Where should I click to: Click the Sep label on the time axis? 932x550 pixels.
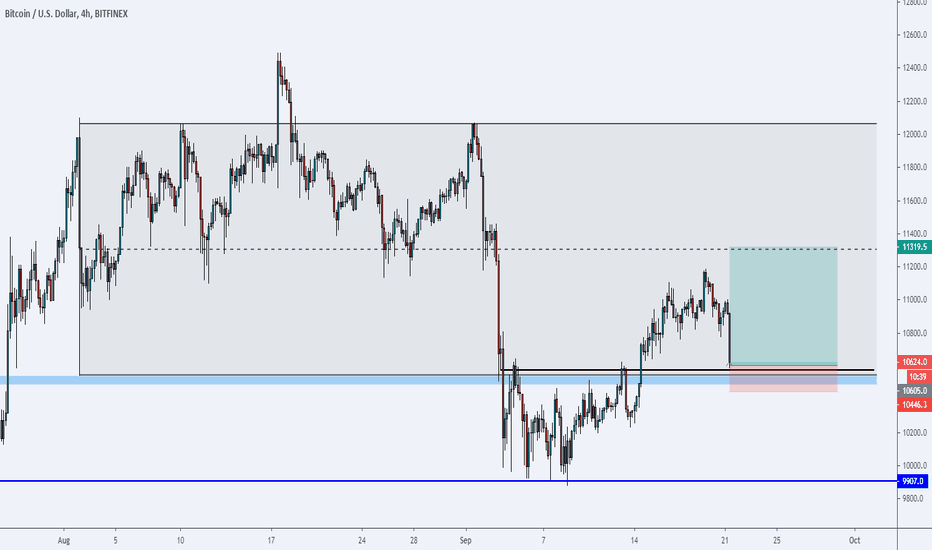click(x=465, y=540)
